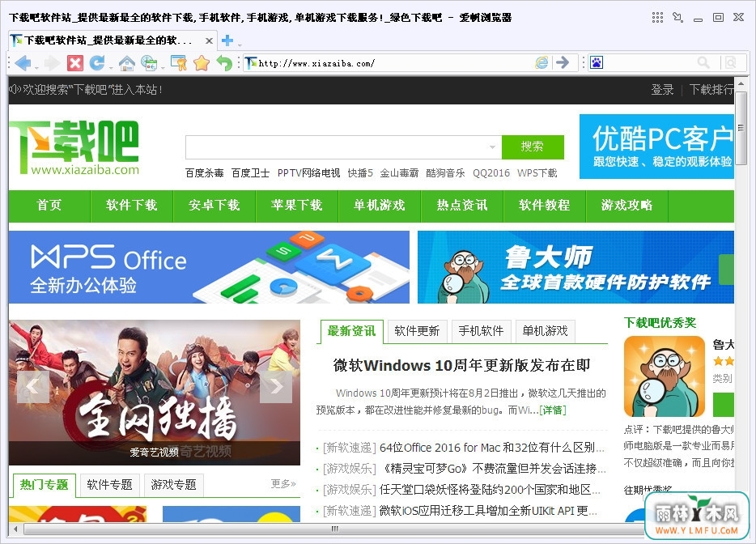This screenshot has height=544, width=756.
Task: Click the blue Back arrow button
Action: (22, 62)
